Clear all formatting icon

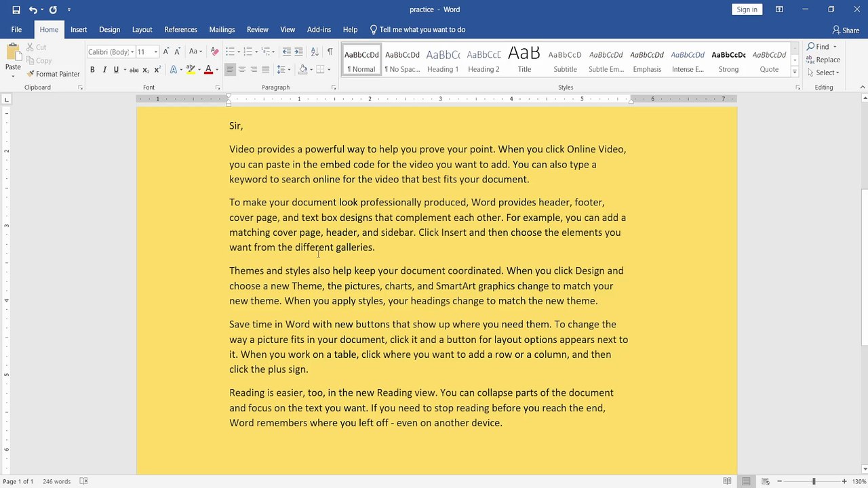[215, 52]
